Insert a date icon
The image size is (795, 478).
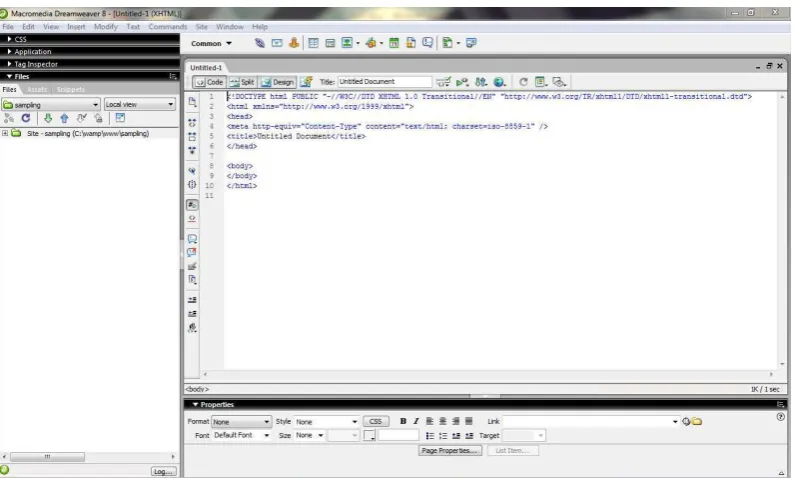click(394, 43)
